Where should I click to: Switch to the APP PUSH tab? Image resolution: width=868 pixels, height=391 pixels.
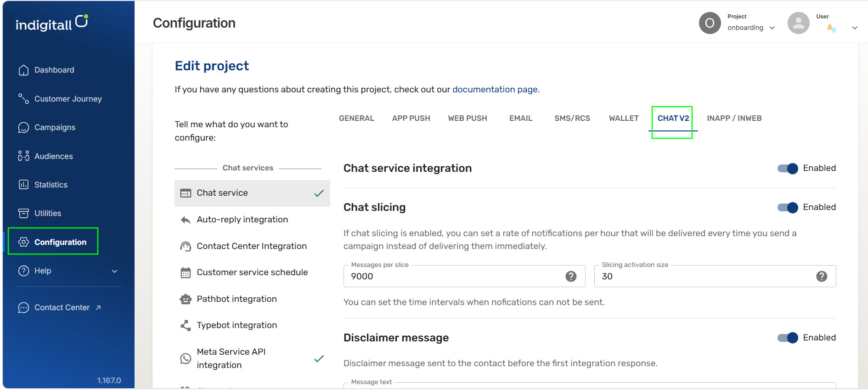[411, 118]
